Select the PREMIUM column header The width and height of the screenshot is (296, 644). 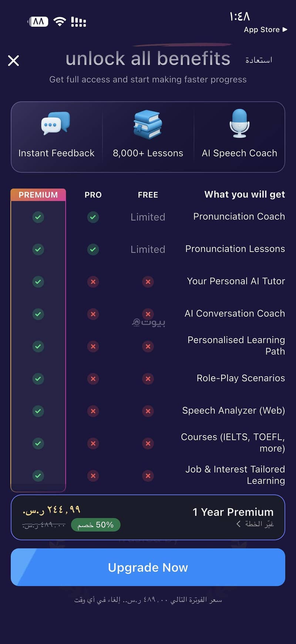coord(38,195)
